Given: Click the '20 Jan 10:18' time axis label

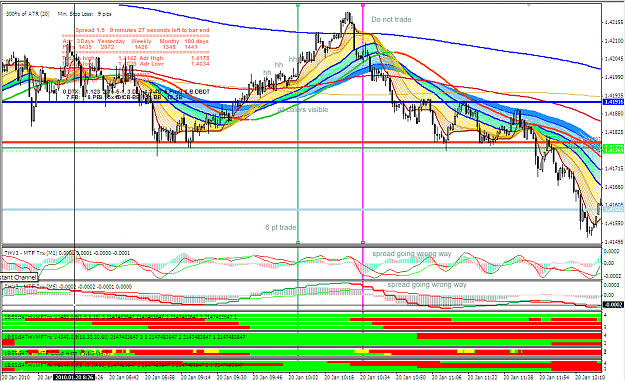Looking at the screenshot, I should tap(339, 377).
